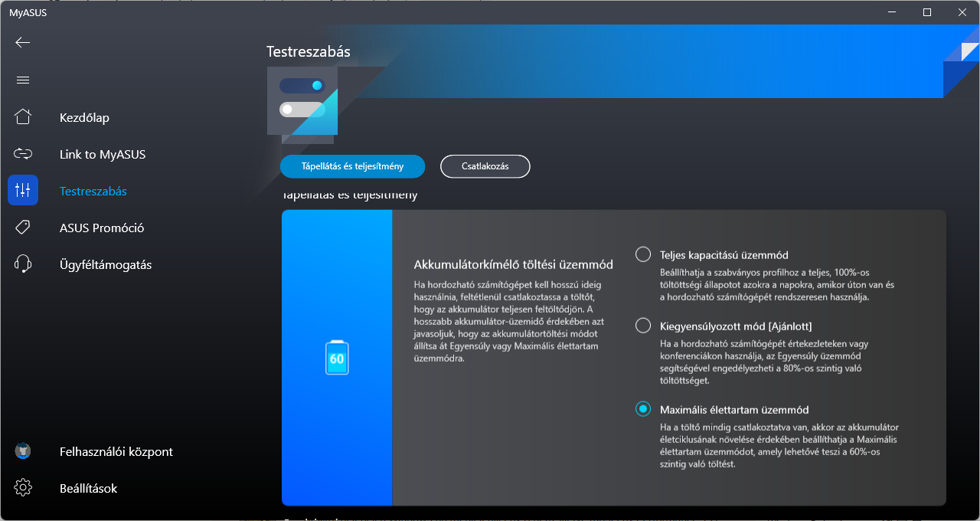Click the Kezdőlap home icon
The image size is (980, 521).
point(23,117)
